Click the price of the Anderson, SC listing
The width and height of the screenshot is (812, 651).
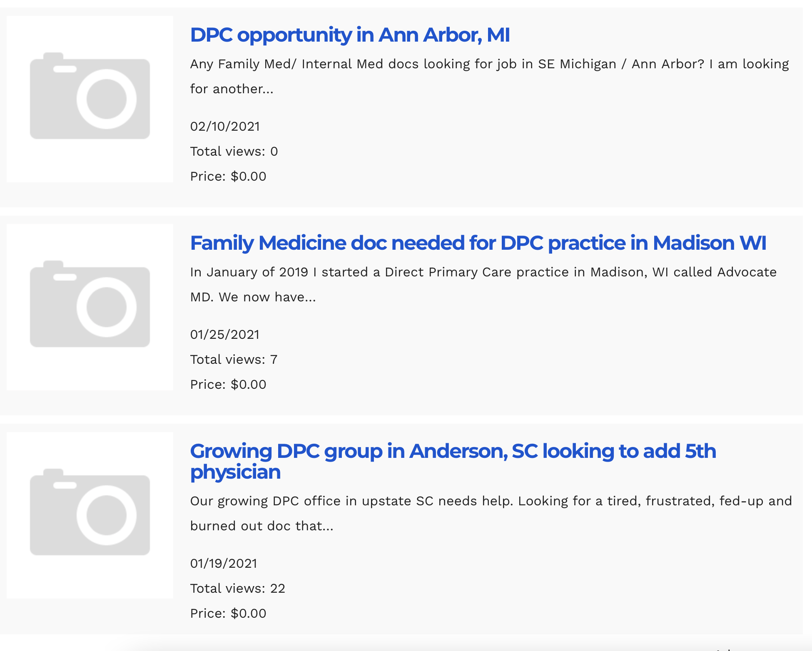[228, 614]
